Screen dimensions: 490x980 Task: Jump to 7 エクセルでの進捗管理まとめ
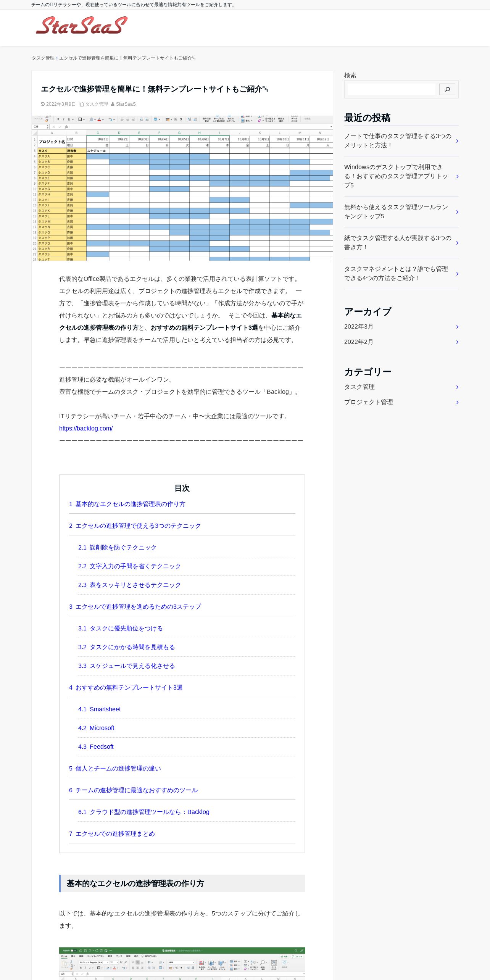[112, 834]
